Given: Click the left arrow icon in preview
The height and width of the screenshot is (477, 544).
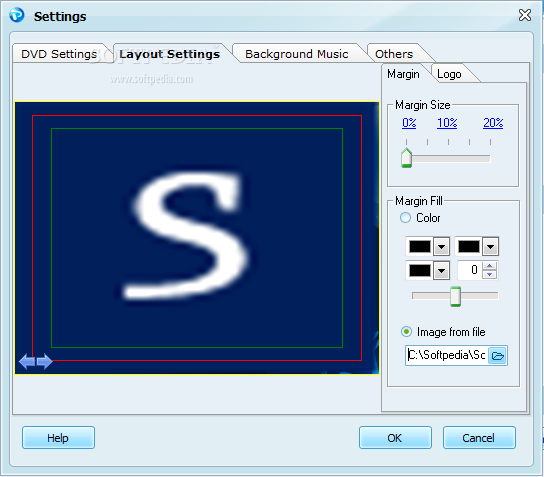Looking at the screenshot, I should point(27,361).
